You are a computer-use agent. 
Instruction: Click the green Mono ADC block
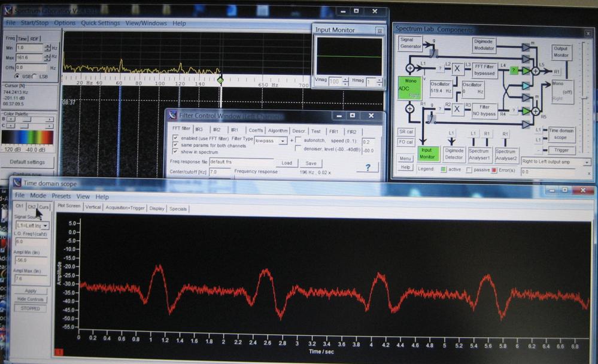point(409,88)
